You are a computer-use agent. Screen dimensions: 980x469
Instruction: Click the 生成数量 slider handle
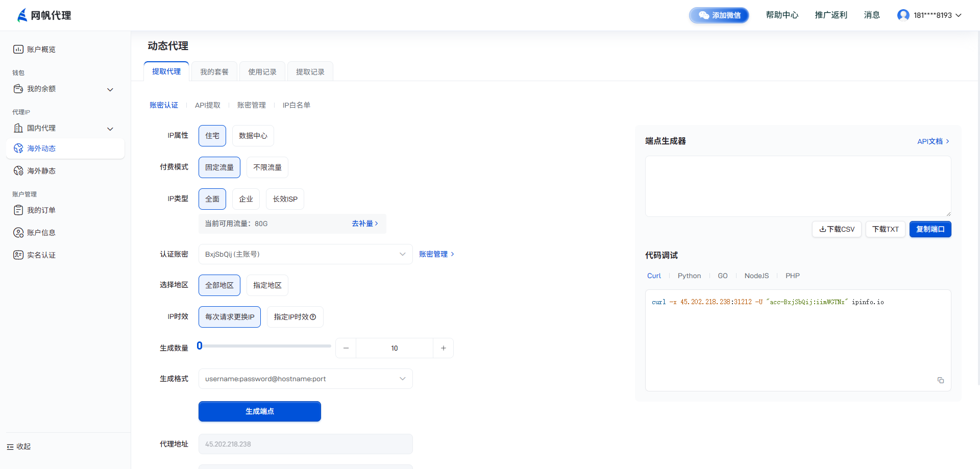[x=200, y=345]
